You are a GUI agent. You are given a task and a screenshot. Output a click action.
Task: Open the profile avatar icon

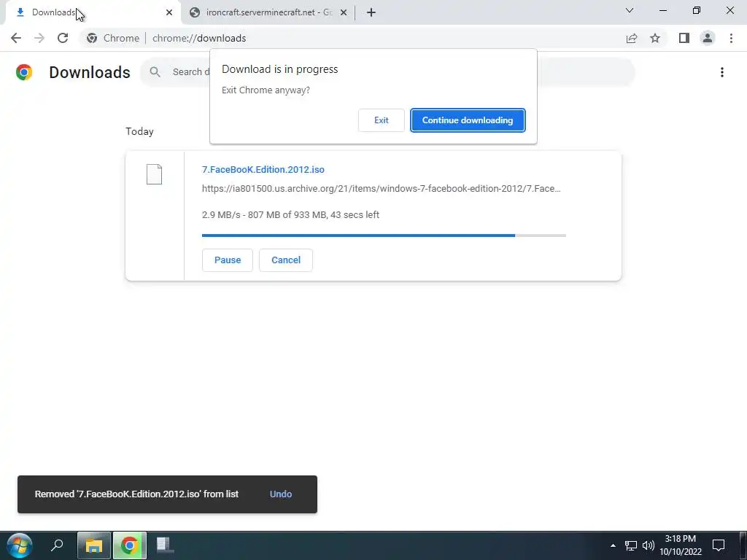[x=708, y=38]
